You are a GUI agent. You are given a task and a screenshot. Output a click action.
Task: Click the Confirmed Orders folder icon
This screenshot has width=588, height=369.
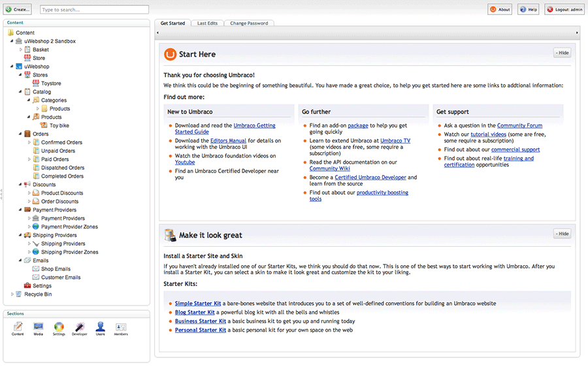point(36,142)
